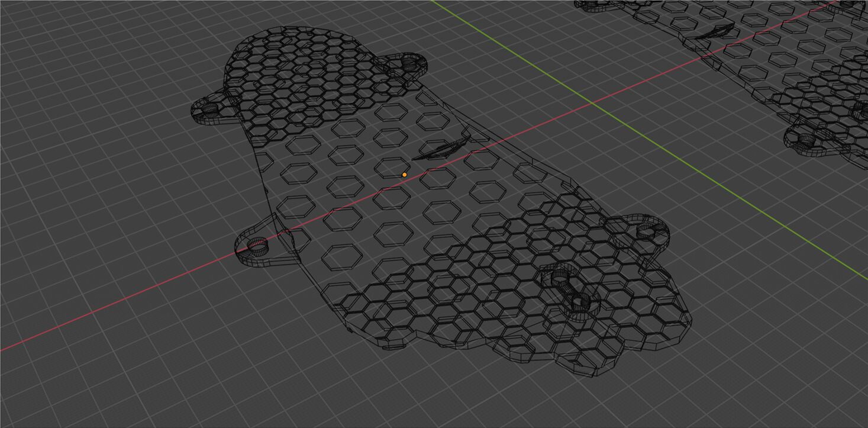Click the wing emblem on the second plate
This screenshot has height=428, width=868.
717,31
